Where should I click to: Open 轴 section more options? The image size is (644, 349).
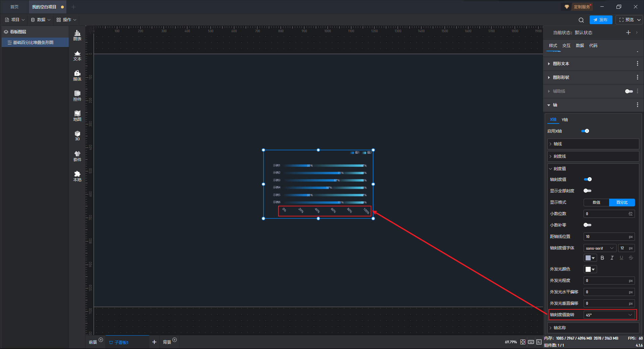pos(637,105)
